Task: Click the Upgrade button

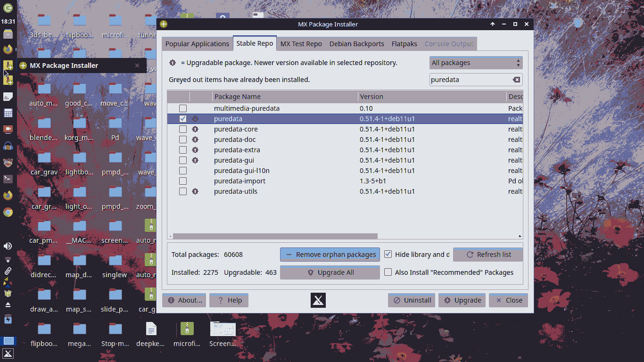Action: [462, 300]
